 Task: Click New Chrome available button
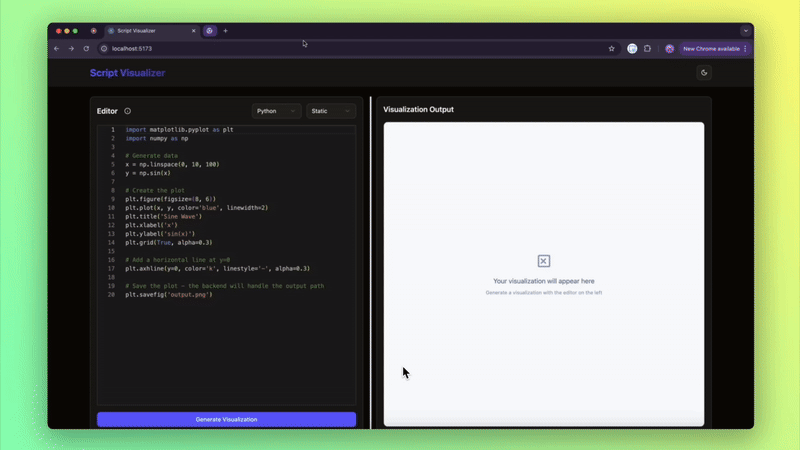[711, 48]
